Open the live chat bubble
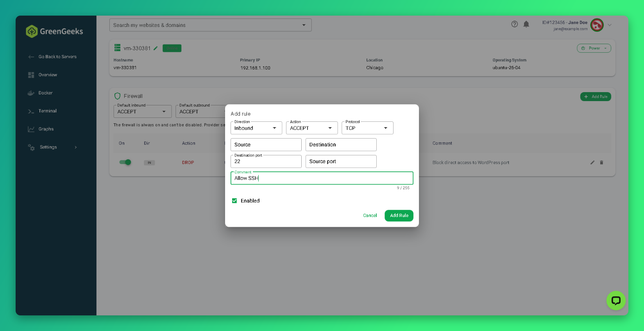This screenshot has width=644, height=331. [616, 301]
